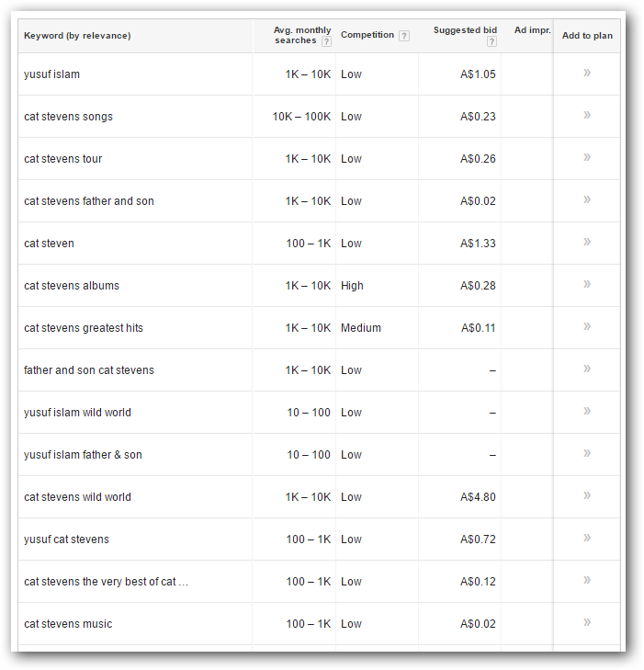Select 'cat stevens father and son' keyword
This screenshot has height=670, width=644.
click(89, 201)
